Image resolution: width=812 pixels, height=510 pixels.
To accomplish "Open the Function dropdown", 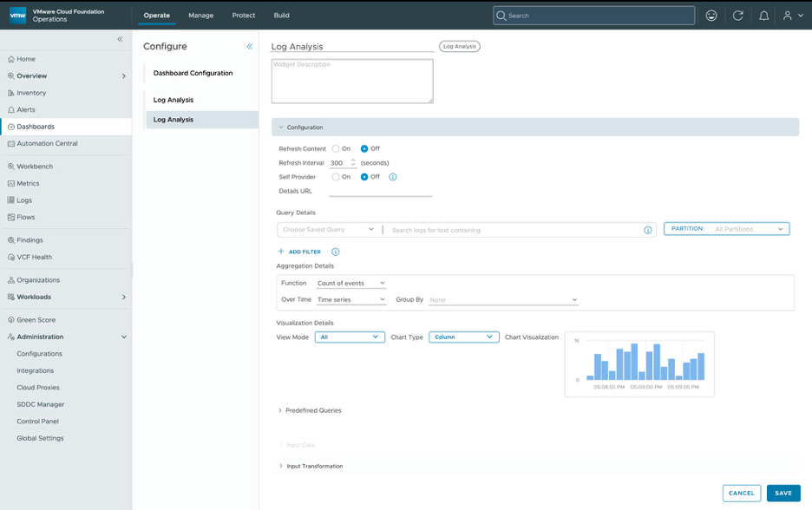I will [351, 284].
